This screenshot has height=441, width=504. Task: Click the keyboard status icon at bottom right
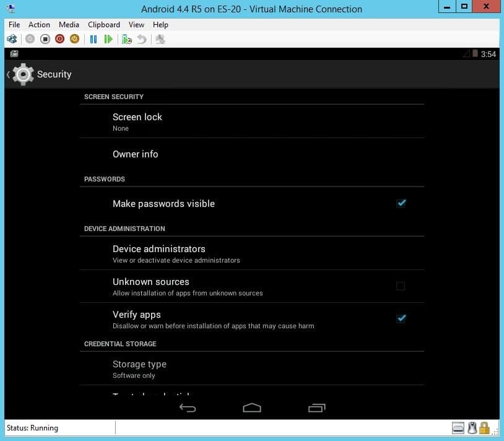(458, 428)
